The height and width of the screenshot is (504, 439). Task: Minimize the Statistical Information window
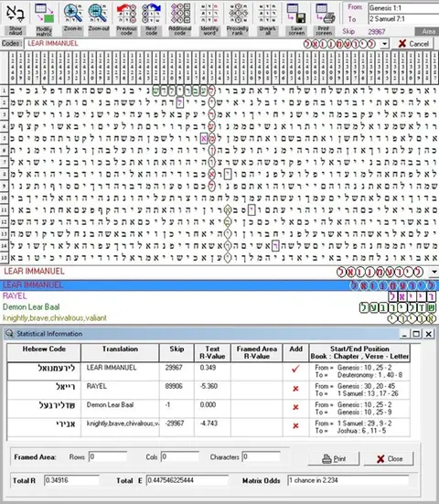click(404, 334)
